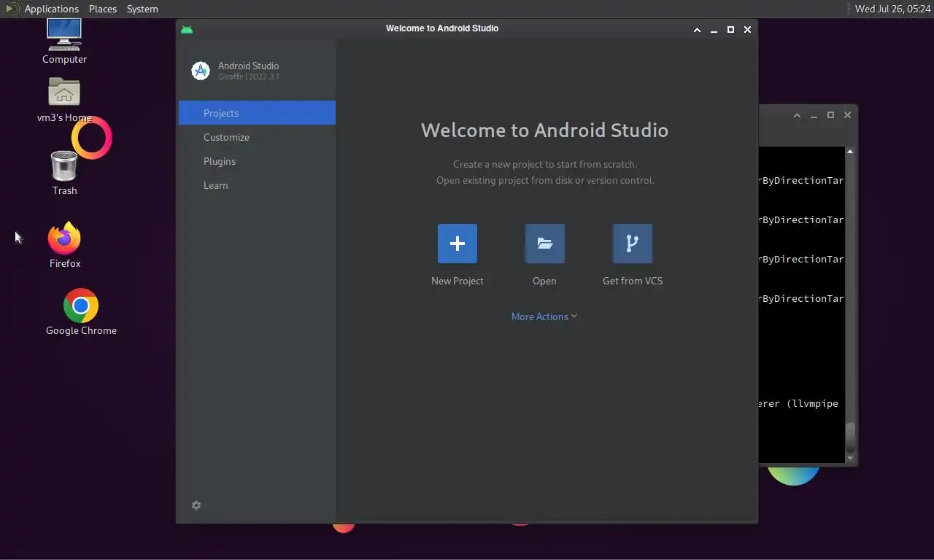Open the settings gear in Android Studio

pyautogui.click(x=196, y=505)
